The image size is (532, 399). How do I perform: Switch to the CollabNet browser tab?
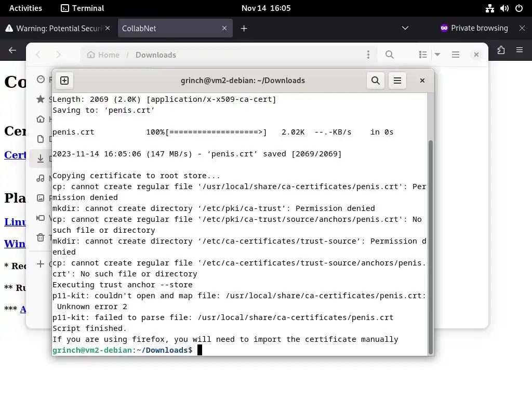click(175, 28)
